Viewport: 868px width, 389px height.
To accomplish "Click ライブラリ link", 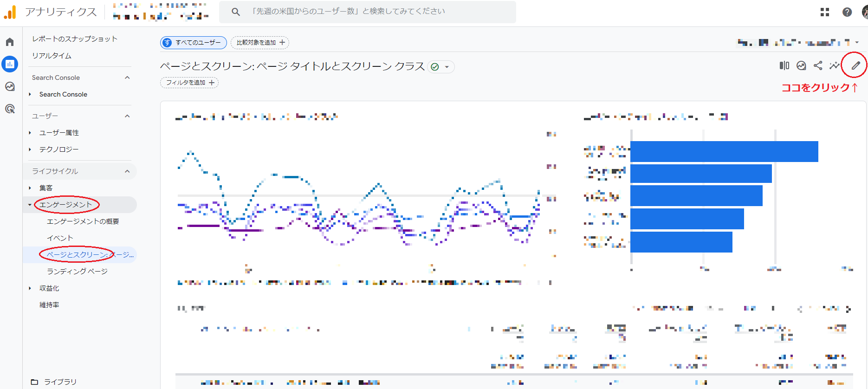I will 60,382.
